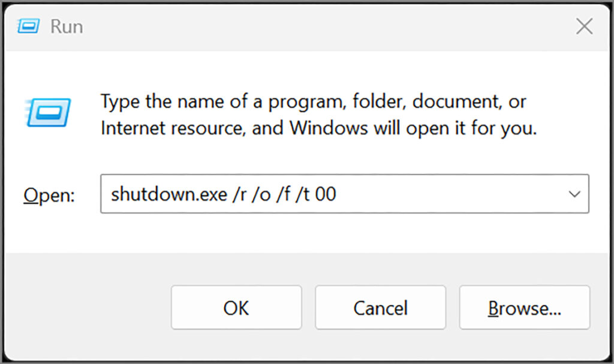Screen dimensions: 614x364
Task: Click the "Open:" field label
Action: [x=49, y=195]
